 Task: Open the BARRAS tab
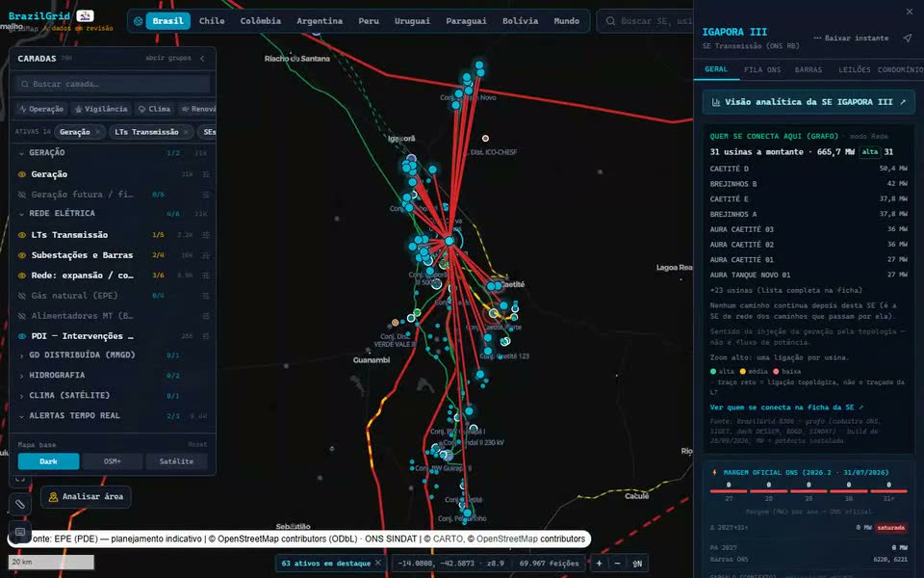808,69
